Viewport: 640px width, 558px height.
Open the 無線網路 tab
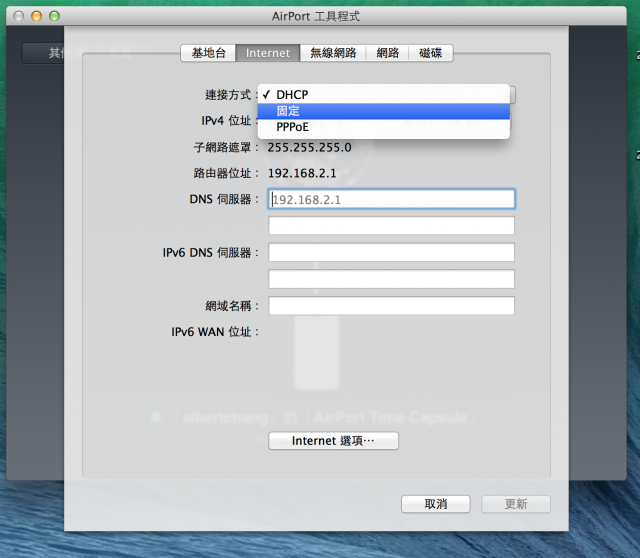[x=333, y=53]
